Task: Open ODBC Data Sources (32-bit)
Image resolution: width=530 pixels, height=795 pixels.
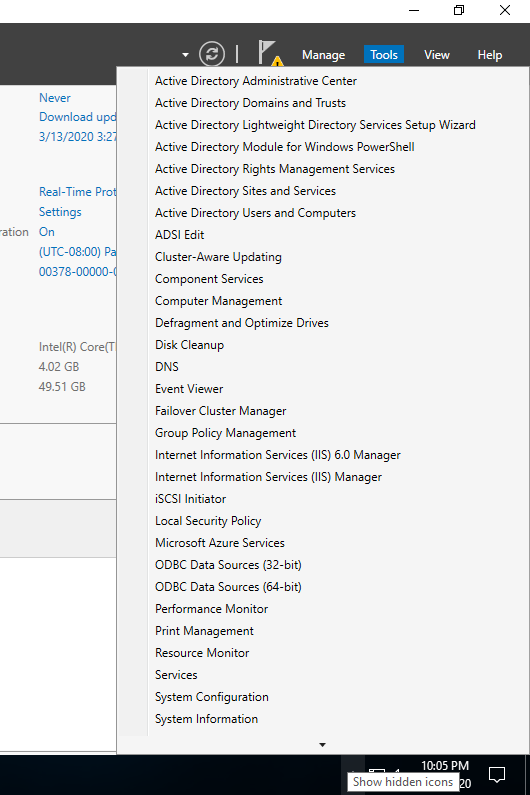Action: (228, 565)
